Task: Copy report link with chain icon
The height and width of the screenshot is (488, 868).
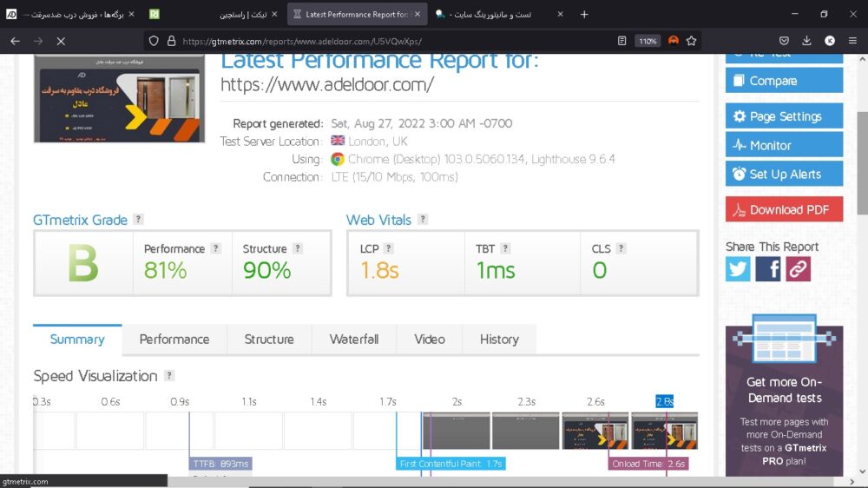Action: point(798,269)
